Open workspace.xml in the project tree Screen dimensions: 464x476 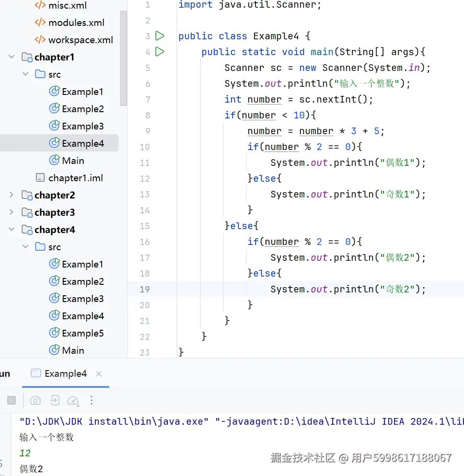74,40
